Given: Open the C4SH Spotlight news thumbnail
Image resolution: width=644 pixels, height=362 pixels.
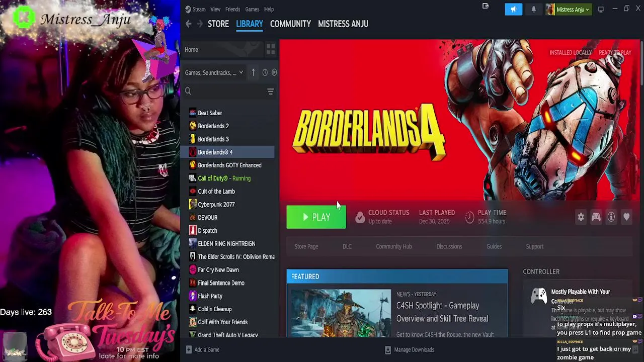Looking at the screenshot, I should (341, 313).
